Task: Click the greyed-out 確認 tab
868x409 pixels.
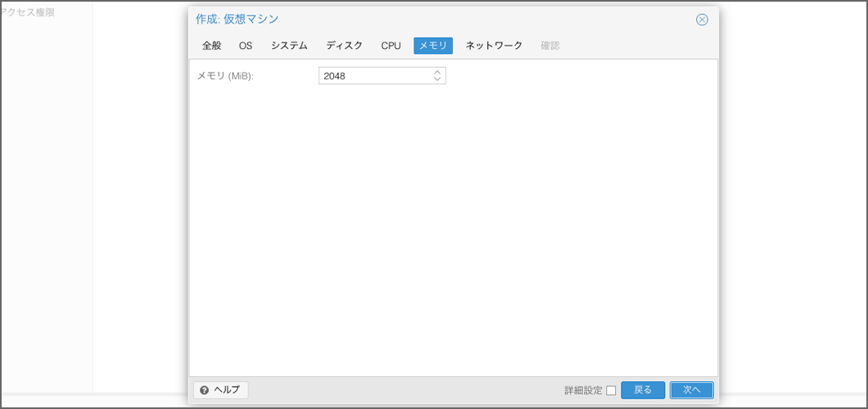Action: coord(550,46)
